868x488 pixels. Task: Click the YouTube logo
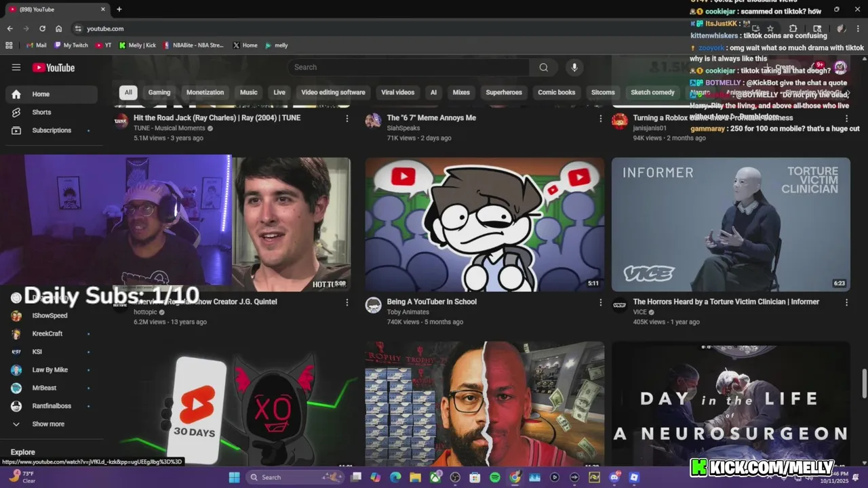[x=54, y=67]
